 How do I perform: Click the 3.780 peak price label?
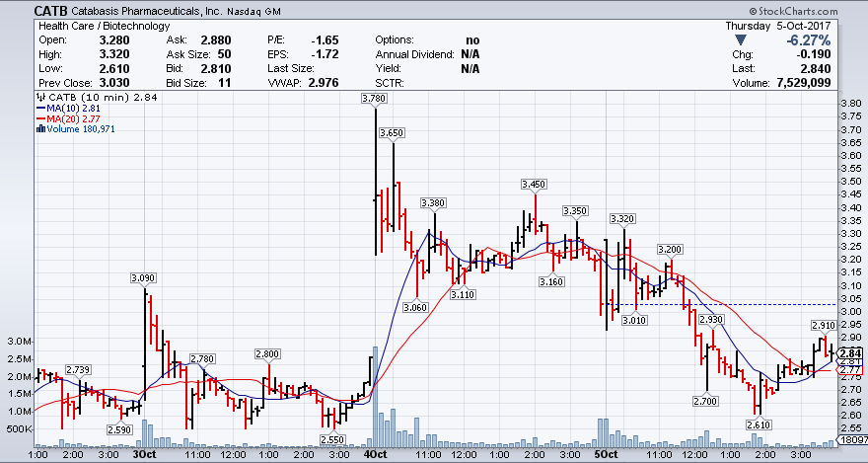pyautogui.click(x=374, y=99)
